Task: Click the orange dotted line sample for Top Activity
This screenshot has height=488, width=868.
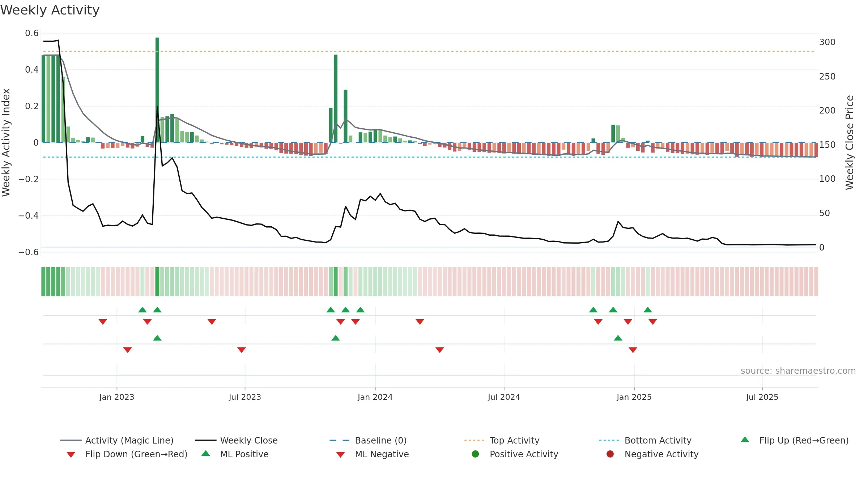Action: [474, 440]
